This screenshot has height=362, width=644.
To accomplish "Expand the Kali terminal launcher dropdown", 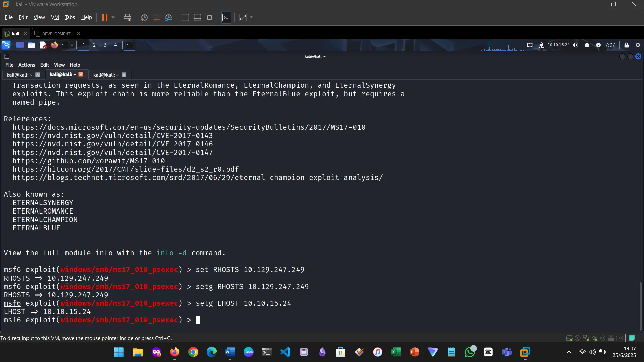I will click(x=72, y=45).
